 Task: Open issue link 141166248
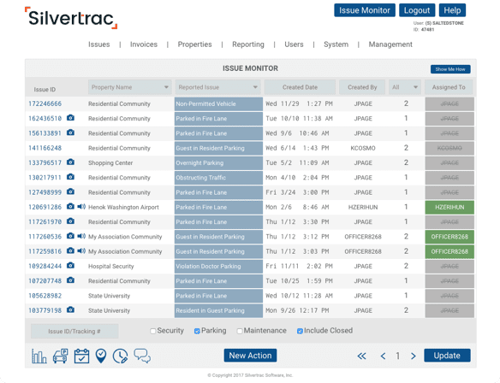click(x=45, y=148)
